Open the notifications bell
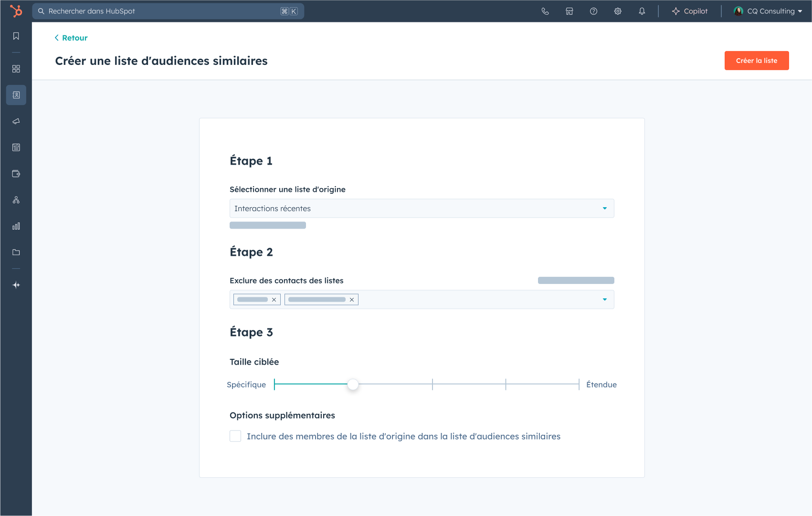This screenshot has height=516, width=812. [642, 11]
